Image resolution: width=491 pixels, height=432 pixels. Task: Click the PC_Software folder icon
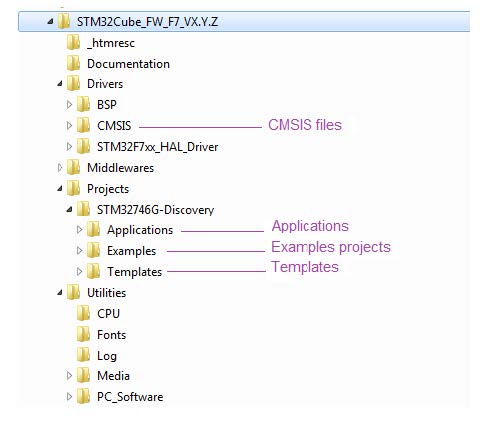tap(83, 397)
